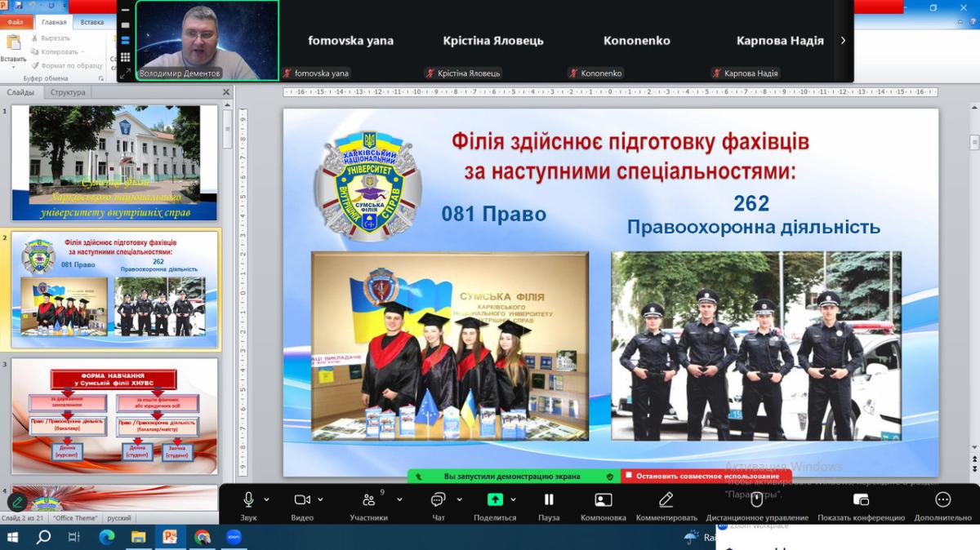Switch video strip to grid view

pos(125,57)
